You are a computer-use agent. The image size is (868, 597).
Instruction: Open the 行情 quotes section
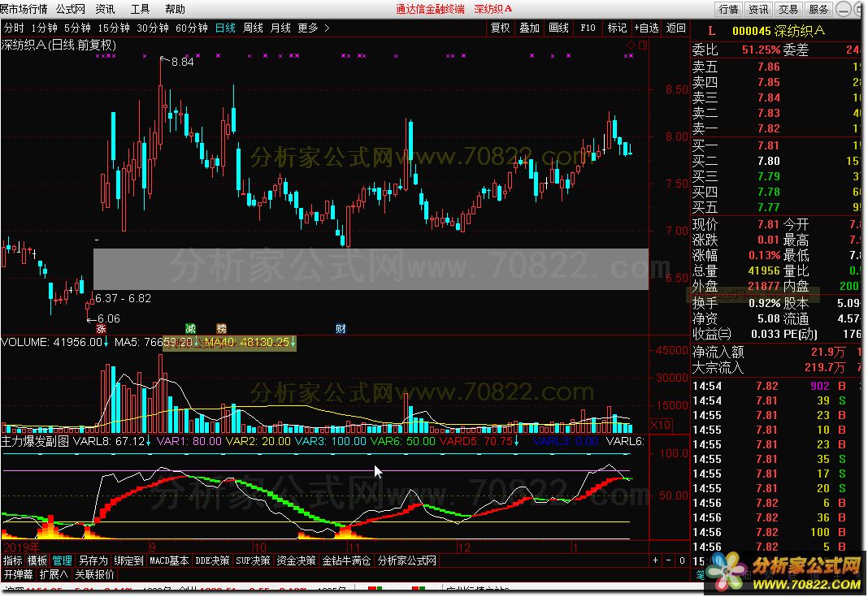click(x=728, y=9)
